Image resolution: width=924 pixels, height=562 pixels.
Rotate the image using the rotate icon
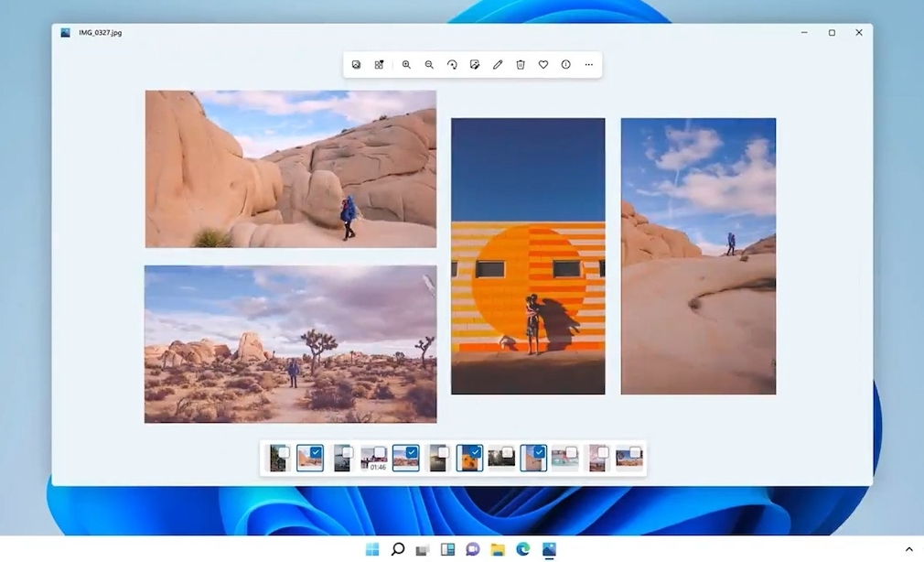(452, 65)
